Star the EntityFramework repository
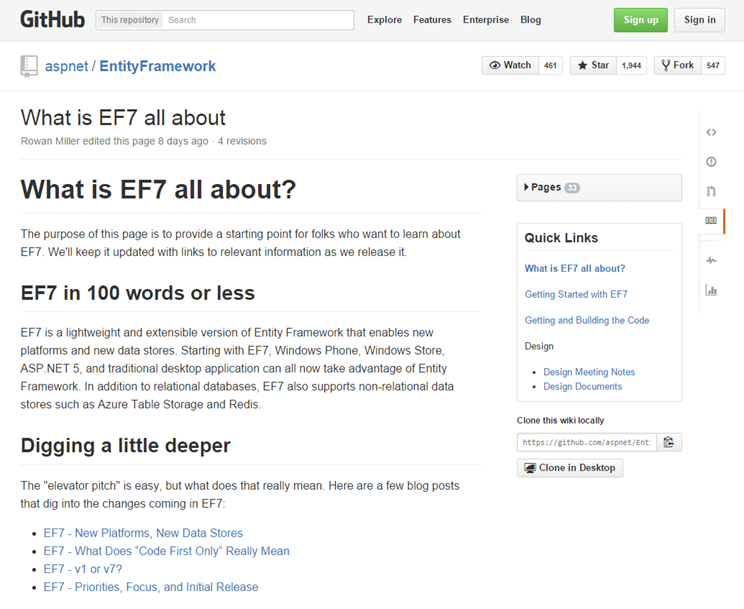744x609 pixels. point(593,66)
